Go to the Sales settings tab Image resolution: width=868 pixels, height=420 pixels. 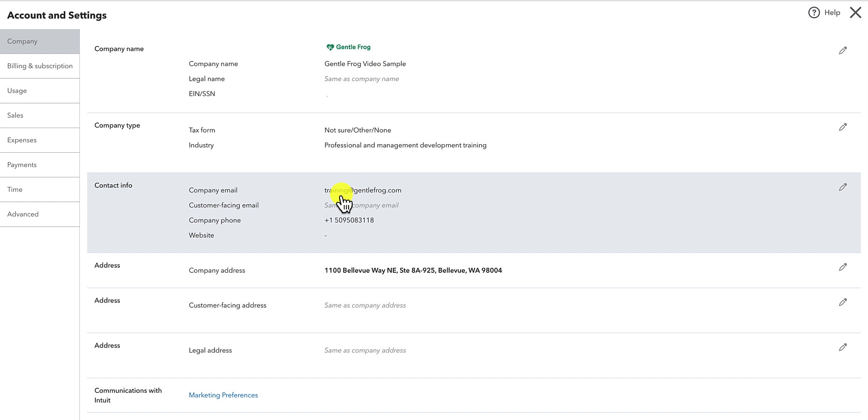(40, 115)
